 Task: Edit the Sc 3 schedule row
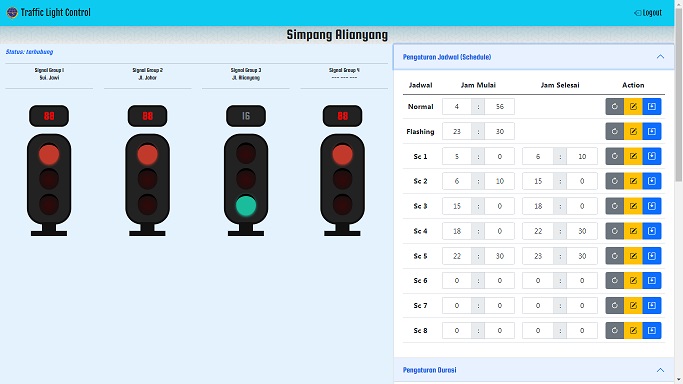633,206
